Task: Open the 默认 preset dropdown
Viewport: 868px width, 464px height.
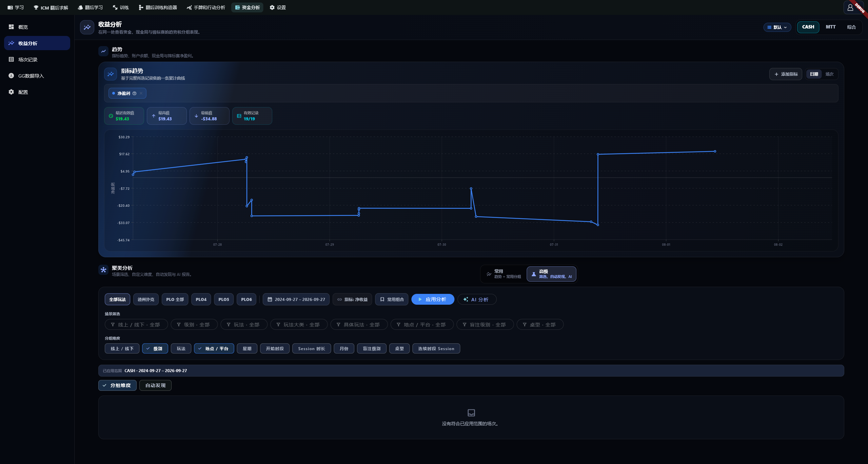Action: click(777, 27)
